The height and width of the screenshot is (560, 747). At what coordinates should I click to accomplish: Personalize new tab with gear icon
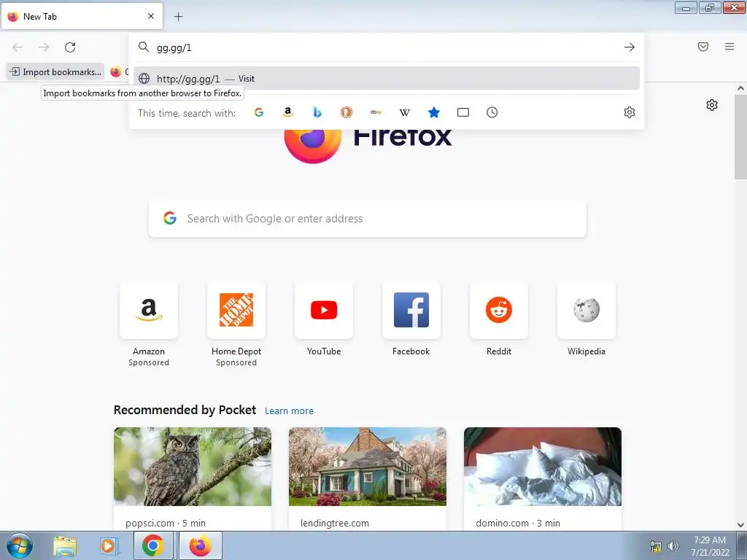tap(712, 105)
